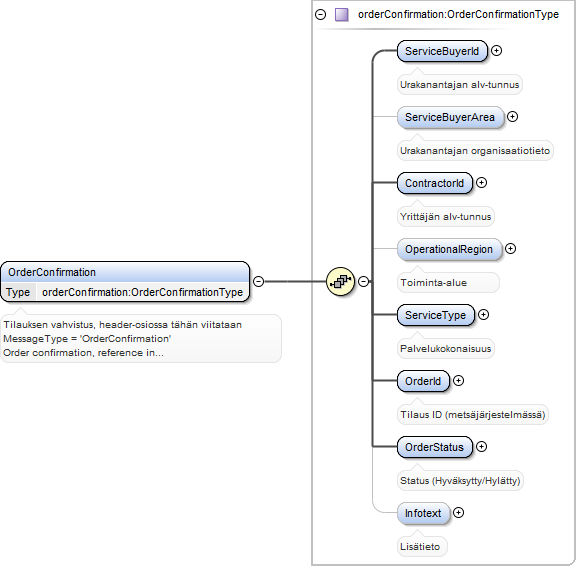
Task: Click annotation 'Toiminta-alue'
Action: [433, 283]
